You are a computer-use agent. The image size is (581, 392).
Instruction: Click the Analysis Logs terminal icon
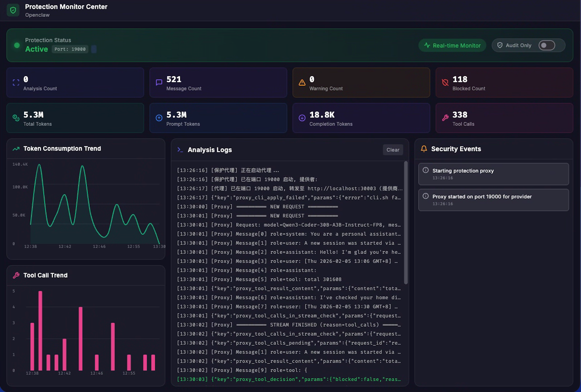[180, 149]
